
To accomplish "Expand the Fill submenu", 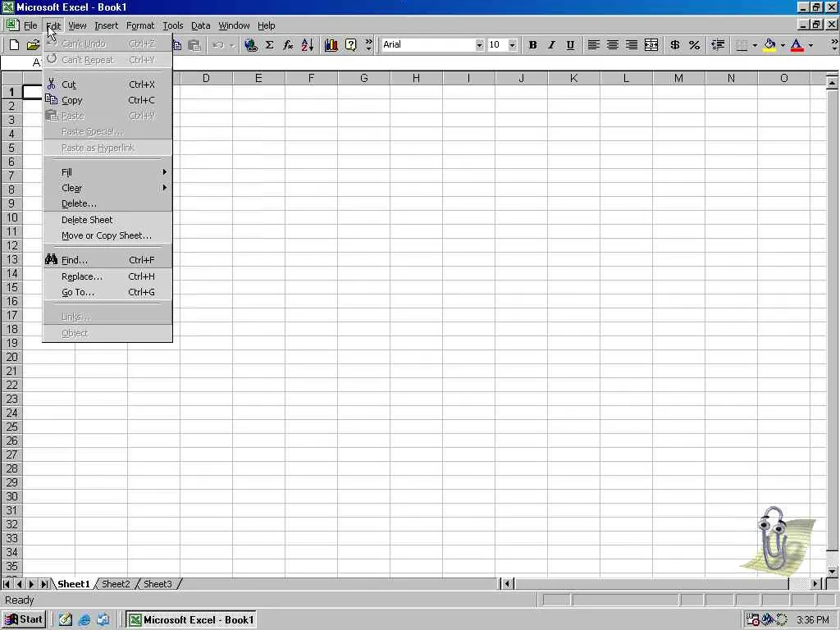I will pos(107,172).
